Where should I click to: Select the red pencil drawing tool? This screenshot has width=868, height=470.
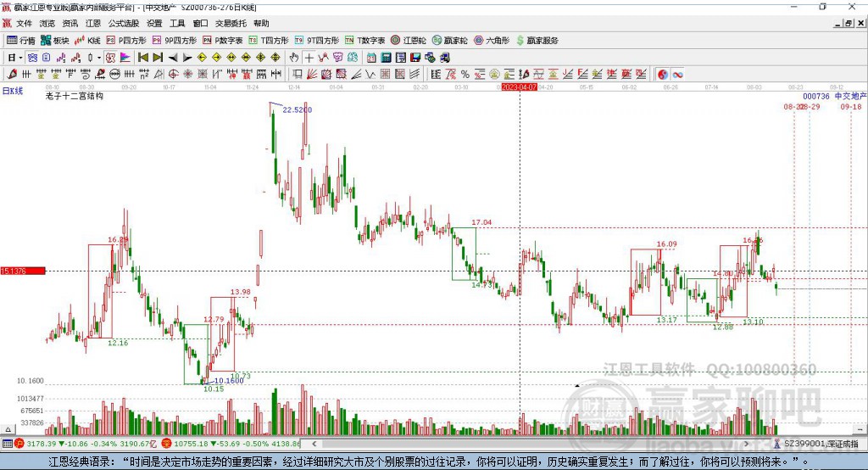tap(12, 75)
